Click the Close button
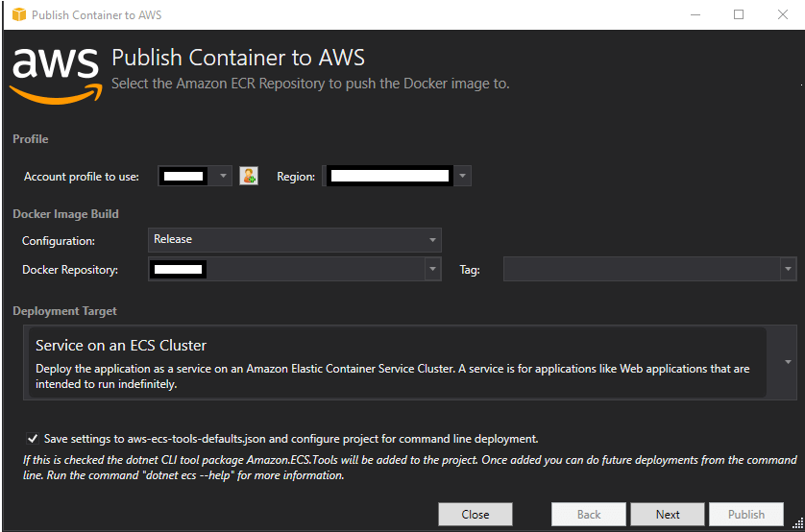 coord(476,514)
